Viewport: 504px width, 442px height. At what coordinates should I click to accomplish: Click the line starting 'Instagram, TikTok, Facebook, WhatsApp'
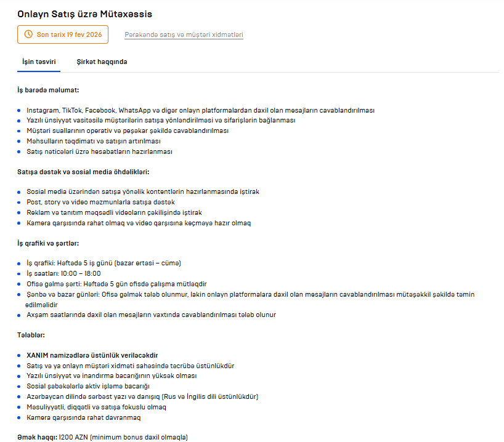pos(201,111)
